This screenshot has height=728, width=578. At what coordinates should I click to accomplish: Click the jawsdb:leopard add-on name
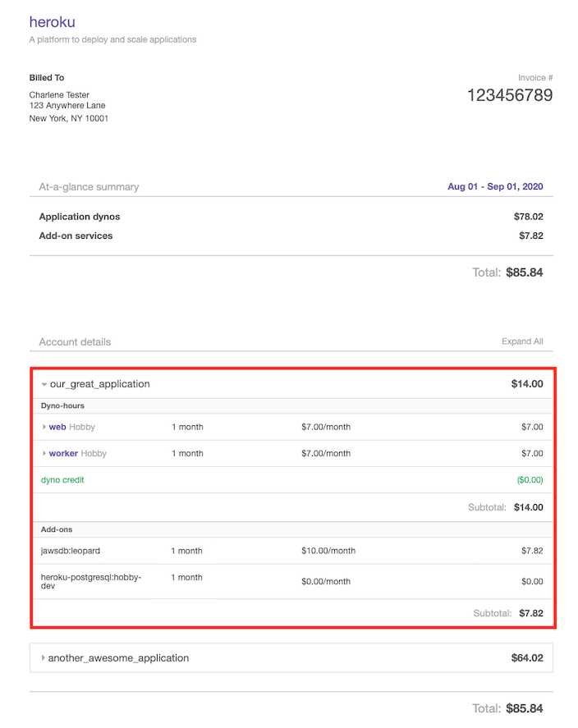click(x=71, y=551)
